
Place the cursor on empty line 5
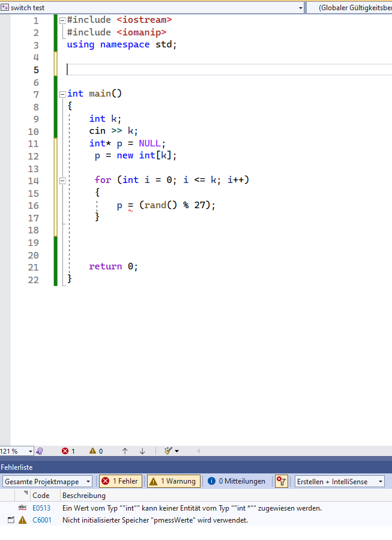click(x=229, y=70)
